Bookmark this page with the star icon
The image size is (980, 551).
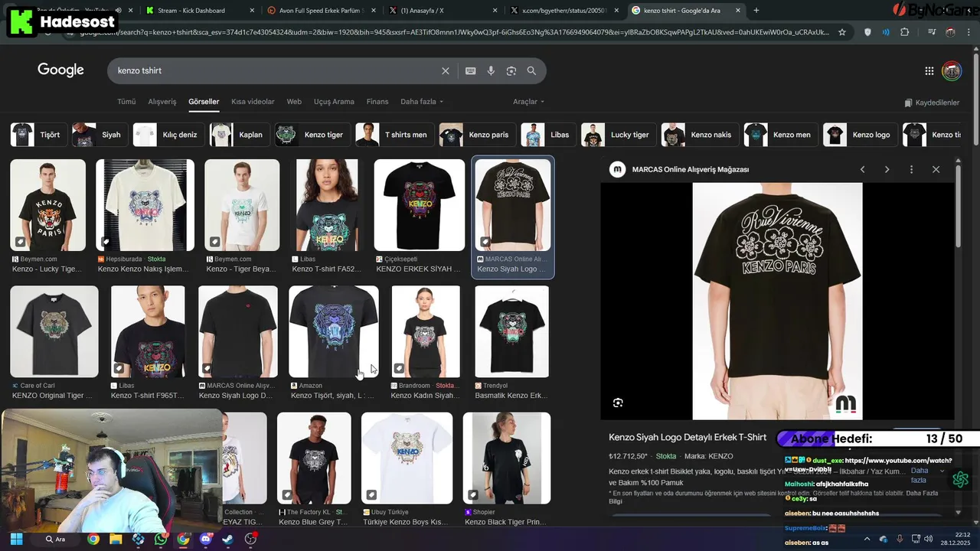coord(842,32)
